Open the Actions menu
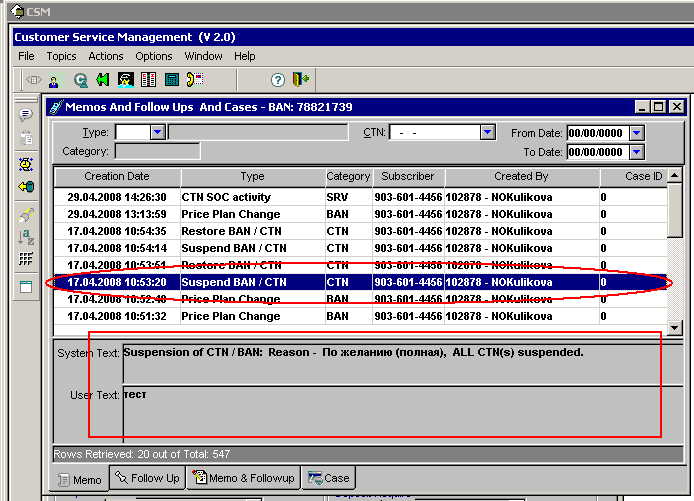This screenshot has width=694, height=501. point(106,56)
